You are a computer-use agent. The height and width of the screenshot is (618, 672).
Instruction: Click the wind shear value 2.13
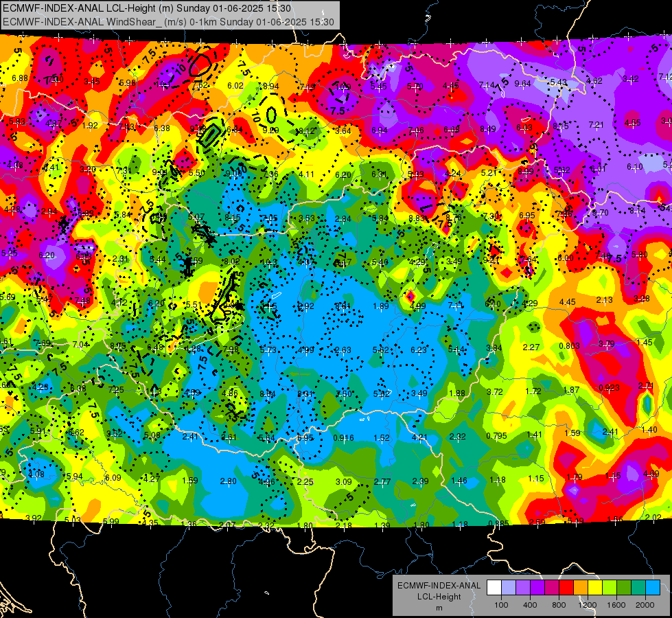click(604, 300)
